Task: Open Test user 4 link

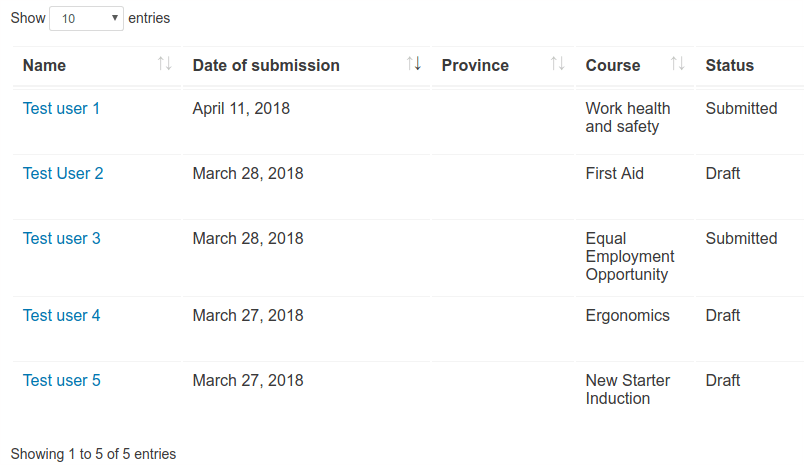Action: click(x=61, y=316)
